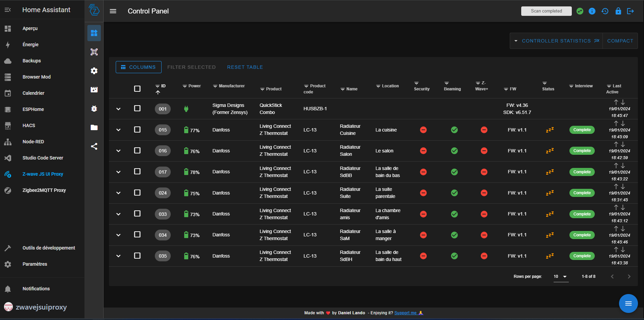Select the checkbox for node 033

(x=137, y=213)
